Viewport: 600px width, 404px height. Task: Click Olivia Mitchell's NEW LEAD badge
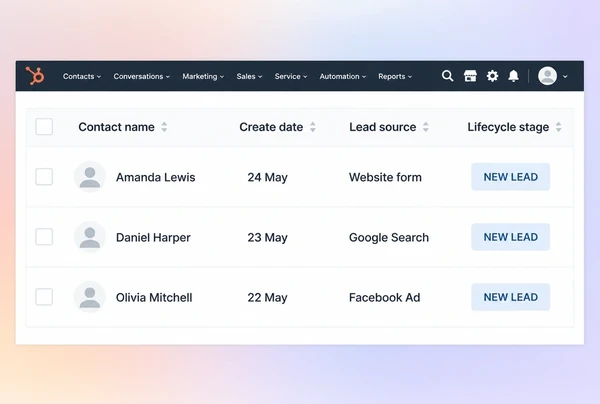(510, 297)
